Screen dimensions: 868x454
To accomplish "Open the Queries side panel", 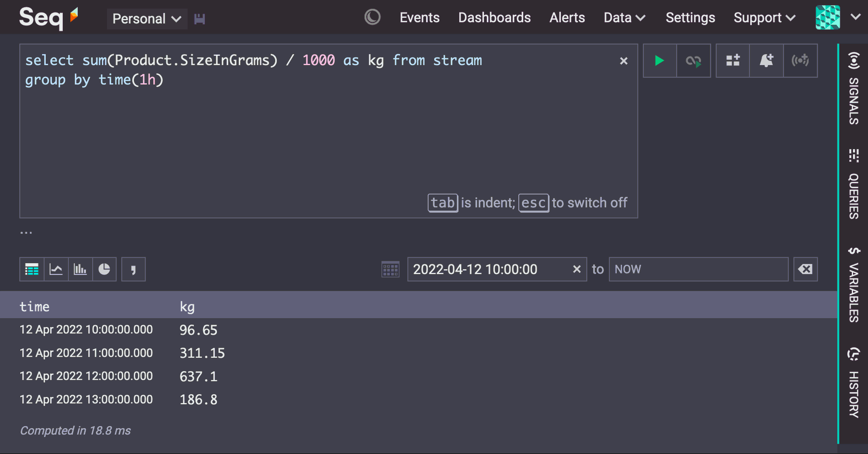I will [x=853, y=184].
